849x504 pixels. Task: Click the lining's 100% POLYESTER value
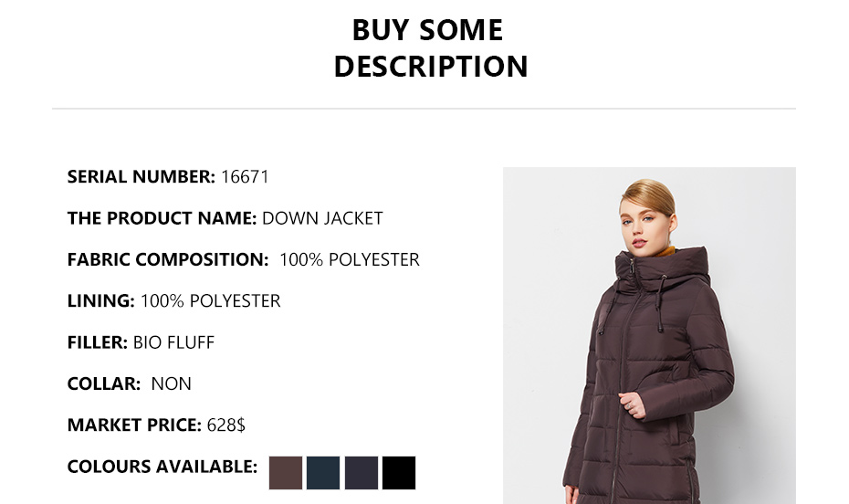tap(210, 300)
